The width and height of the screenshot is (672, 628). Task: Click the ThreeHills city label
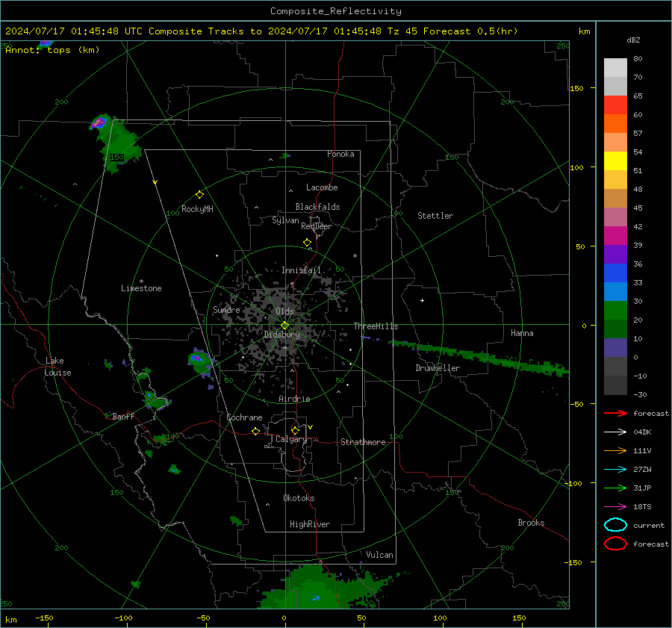[x=376, y=326]
